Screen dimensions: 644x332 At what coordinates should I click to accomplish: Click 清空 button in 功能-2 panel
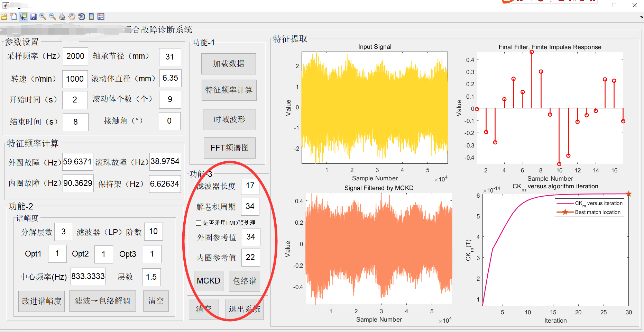click(x=156, y=301)
